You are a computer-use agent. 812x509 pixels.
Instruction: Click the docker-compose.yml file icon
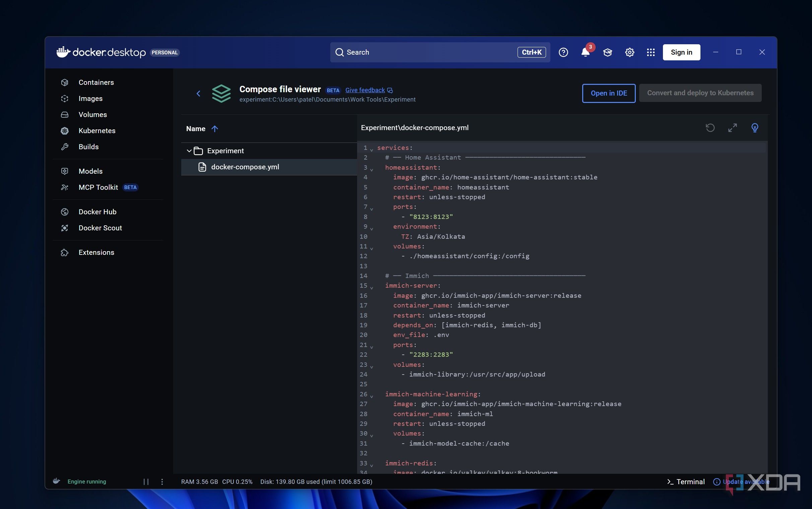pos(202,167)
